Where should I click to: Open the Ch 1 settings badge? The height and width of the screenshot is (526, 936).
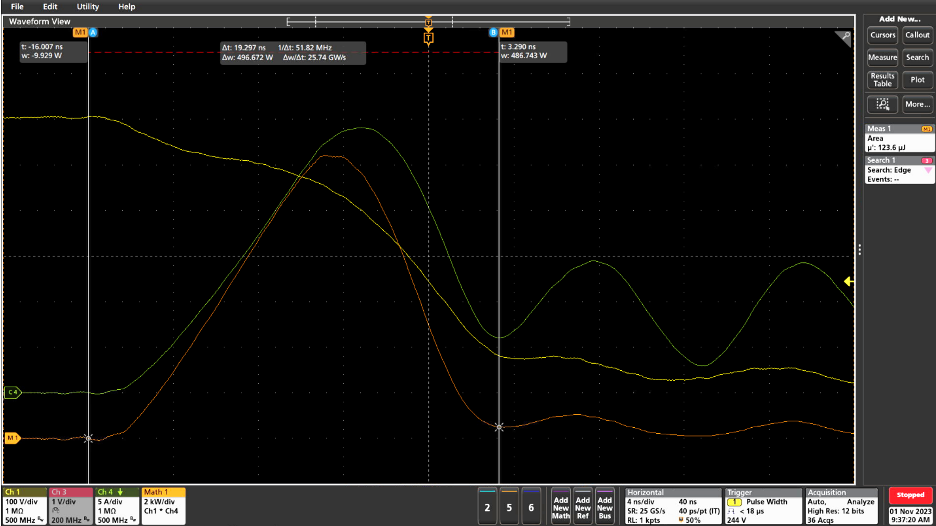pos(24,506)
